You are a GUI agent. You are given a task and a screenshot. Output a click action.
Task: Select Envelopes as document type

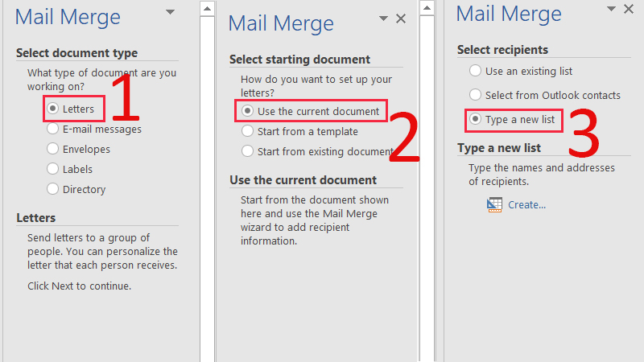52,149
